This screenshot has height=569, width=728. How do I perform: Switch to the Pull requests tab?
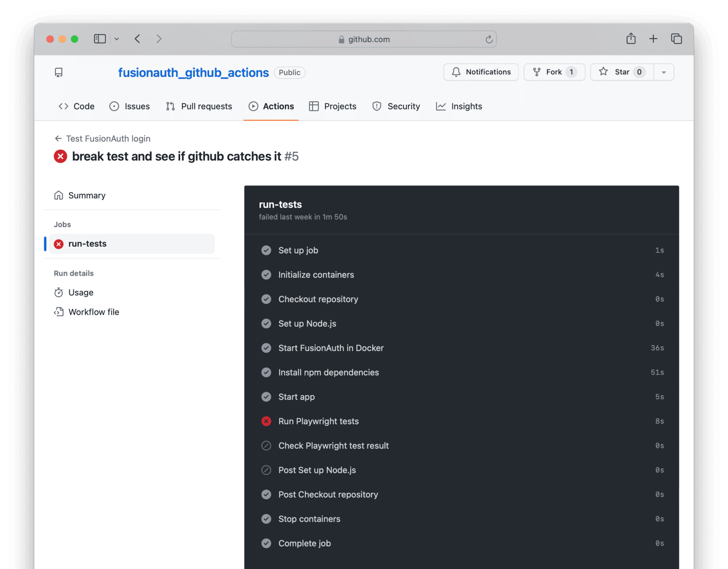tap(207, 106)
